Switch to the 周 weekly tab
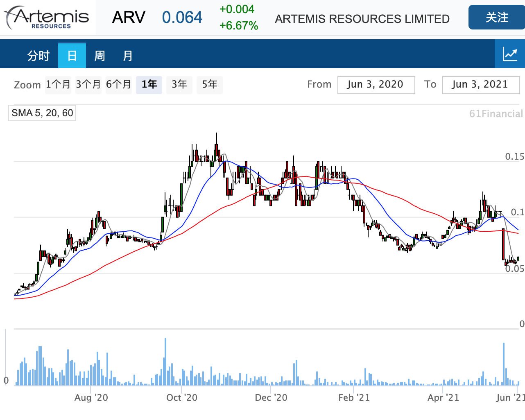This screenshot has width=525, height=420. (100, 56)
